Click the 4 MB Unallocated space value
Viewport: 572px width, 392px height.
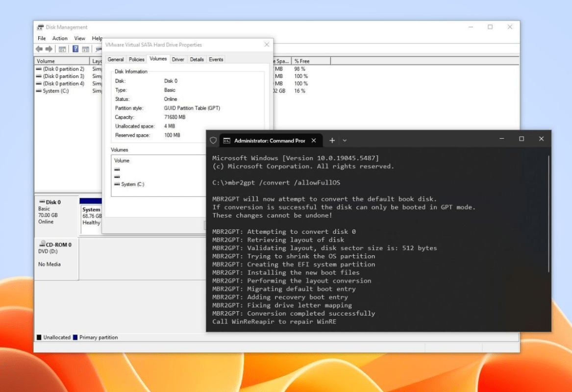click(169, 126)
